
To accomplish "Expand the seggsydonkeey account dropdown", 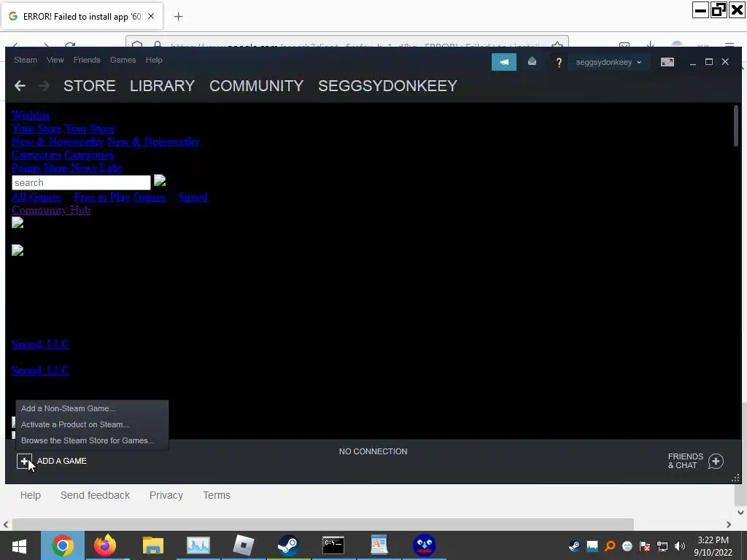I will [608, 63].
